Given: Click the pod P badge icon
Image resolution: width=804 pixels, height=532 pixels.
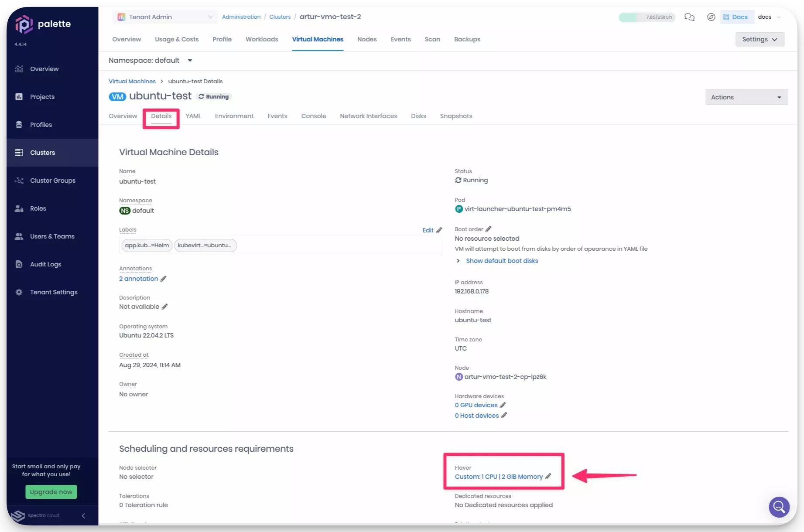Looking at the screenshot, I should point(459,209).
